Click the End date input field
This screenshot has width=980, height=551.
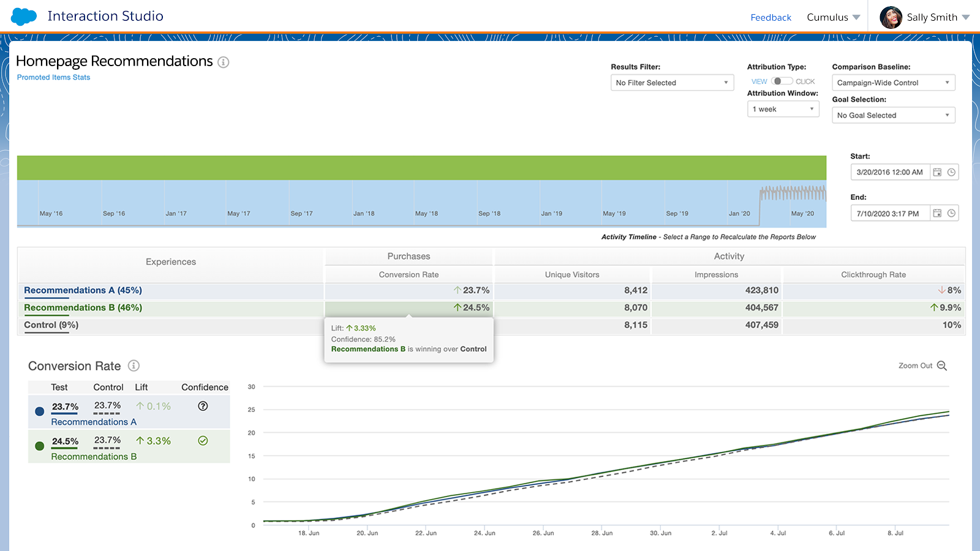point(890,213)
